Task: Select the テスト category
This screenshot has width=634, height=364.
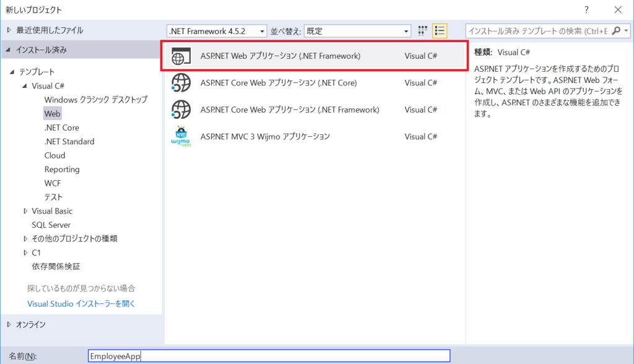Action: [x=53, y=197]
